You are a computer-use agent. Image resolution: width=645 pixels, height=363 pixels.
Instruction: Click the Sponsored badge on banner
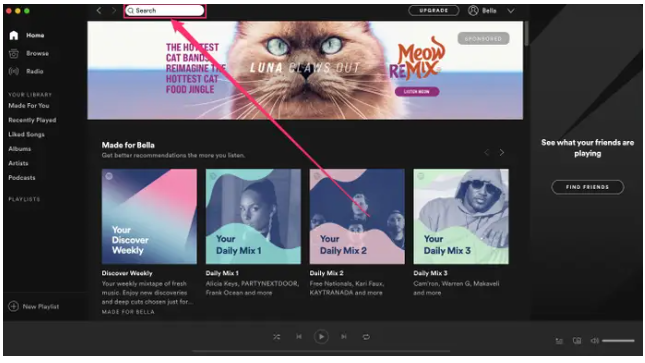click(483, 39)
